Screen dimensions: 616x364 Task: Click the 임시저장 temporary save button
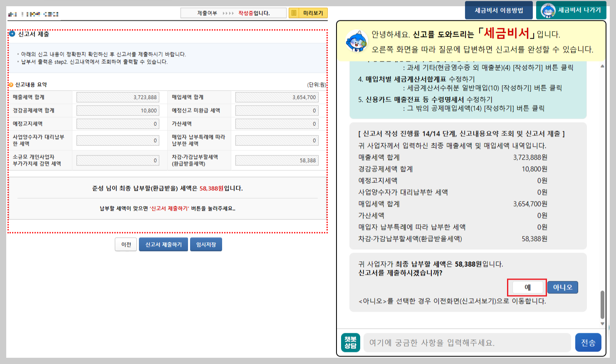point(206,245)
